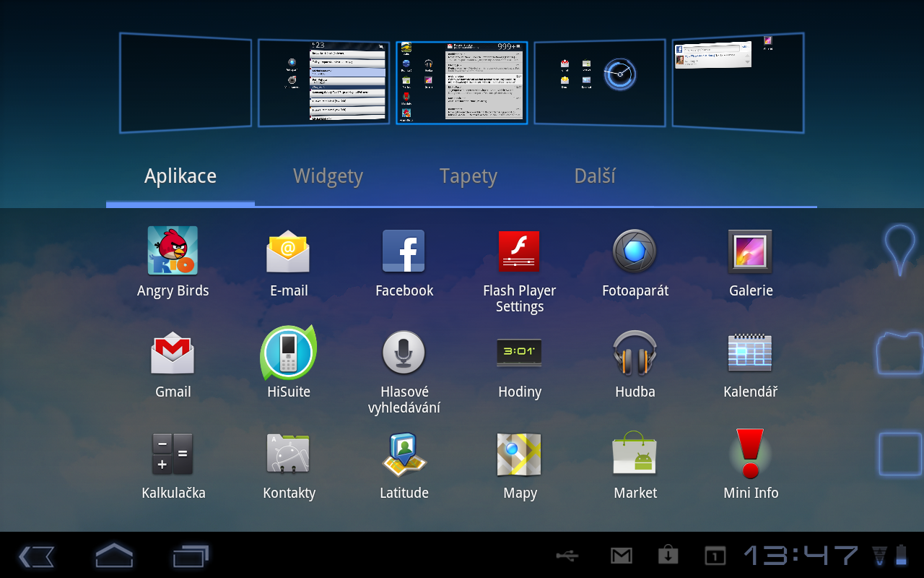
Task: Open the Fotoaparát camera app
Action: (635, 251)
